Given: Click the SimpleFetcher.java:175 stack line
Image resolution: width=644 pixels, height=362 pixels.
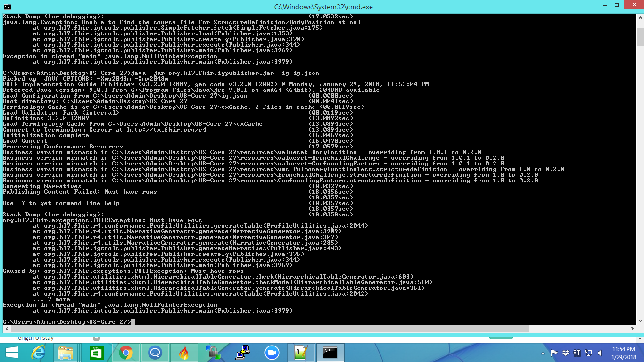Looking at the screenshot, I should (178, 28).
